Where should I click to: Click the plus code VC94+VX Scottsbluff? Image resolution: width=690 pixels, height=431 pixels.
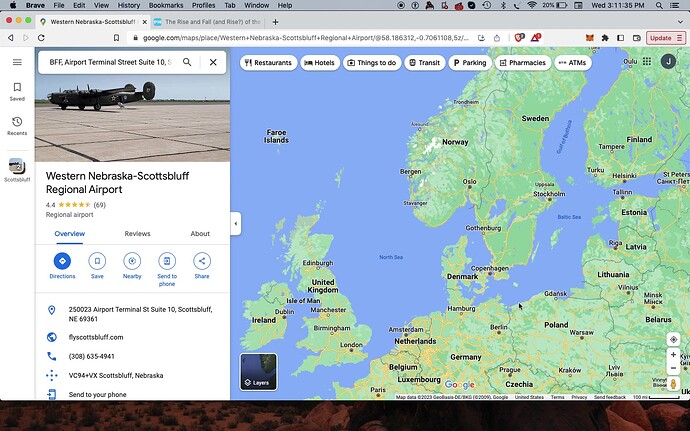(x=116, y=376)
